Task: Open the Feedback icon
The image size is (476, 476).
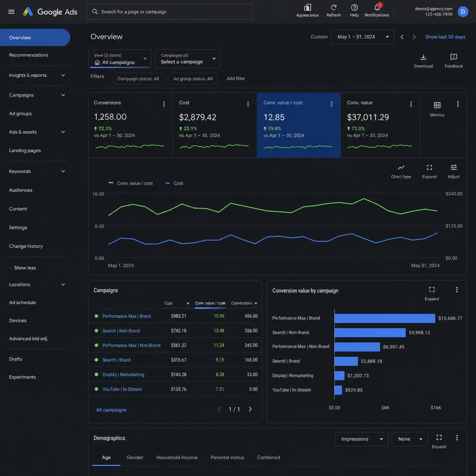Action: click(454, 61)
